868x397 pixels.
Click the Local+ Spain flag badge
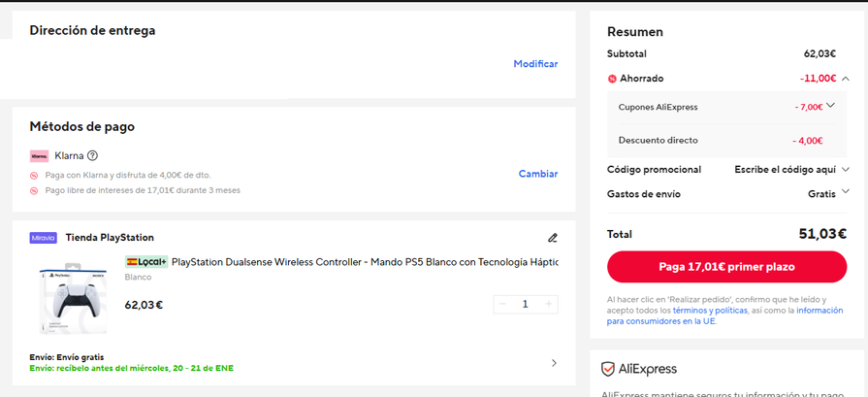coord(146,261)
